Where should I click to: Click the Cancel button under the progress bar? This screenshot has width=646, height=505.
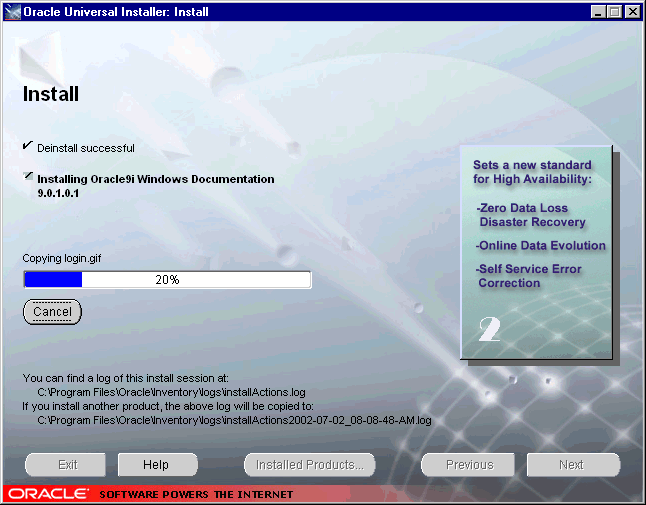52,312
